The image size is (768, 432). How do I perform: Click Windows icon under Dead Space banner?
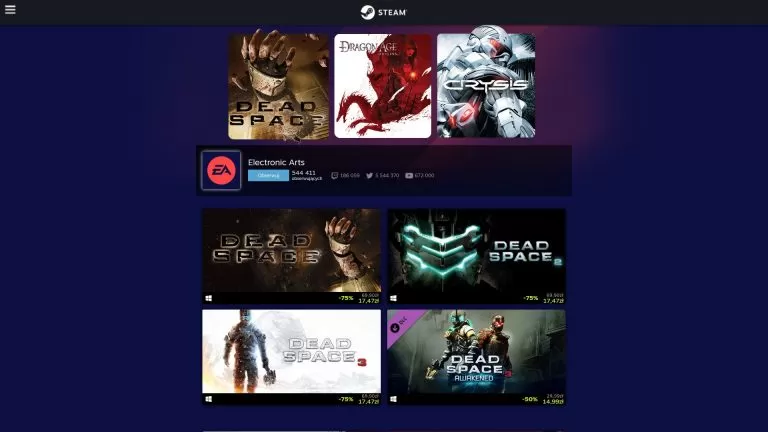(209, 298)
